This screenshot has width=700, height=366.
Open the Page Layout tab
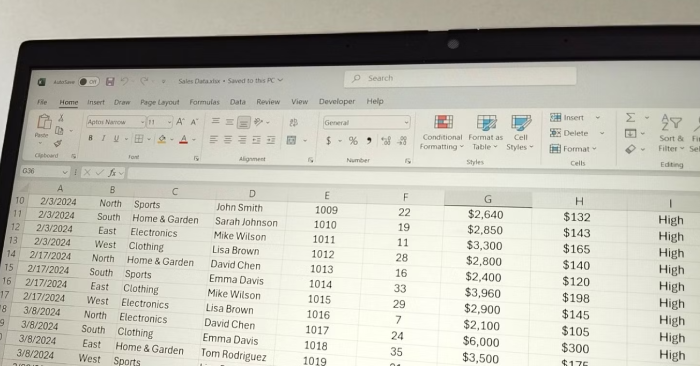click(x=159, y=102)
